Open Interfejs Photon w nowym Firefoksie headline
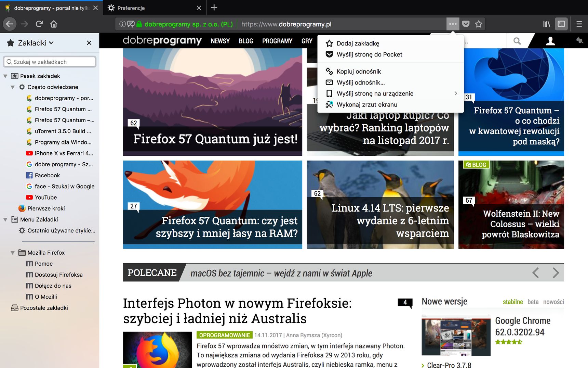 [237, 311]
